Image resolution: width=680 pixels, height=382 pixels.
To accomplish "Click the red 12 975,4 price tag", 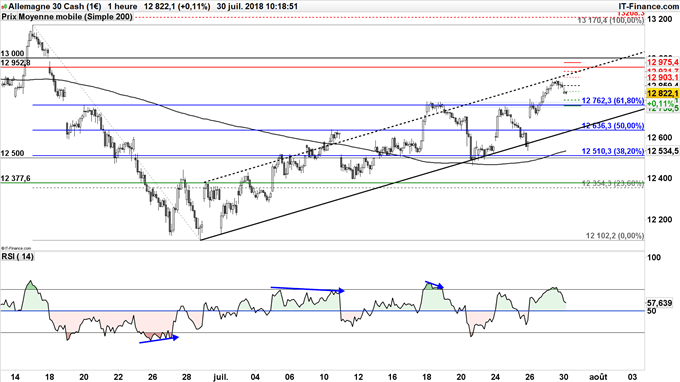I will [x=663, y=63].
